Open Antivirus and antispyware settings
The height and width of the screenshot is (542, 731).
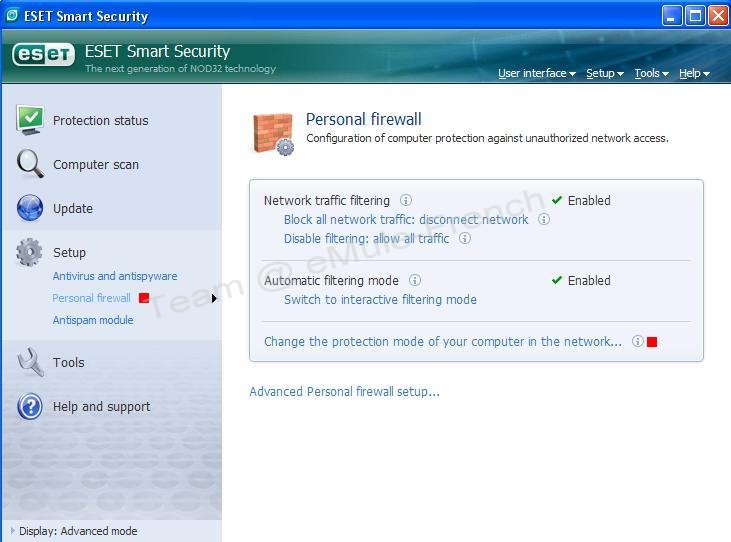pyautogui.click(x=115, y=276)
